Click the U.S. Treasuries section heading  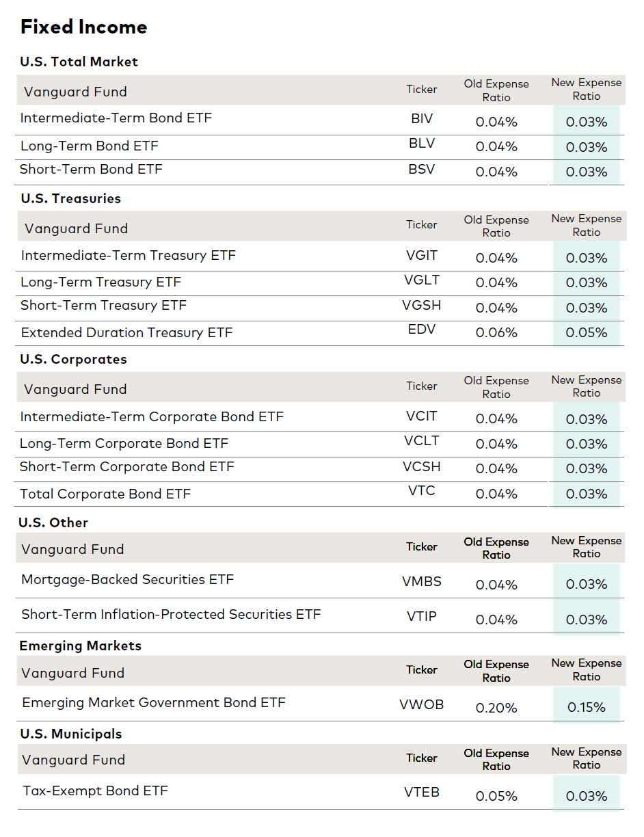coord(70,198)
